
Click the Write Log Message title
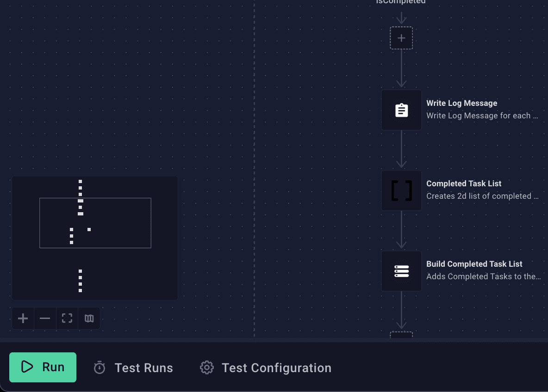click(461, 103)
